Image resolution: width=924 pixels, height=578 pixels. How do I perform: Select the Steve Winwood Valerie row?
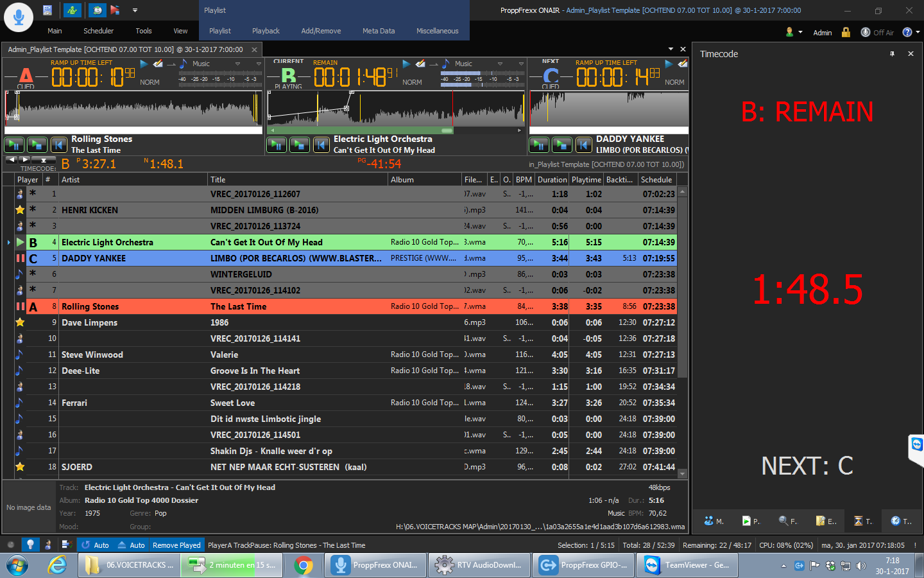pyautogui.click(x=346, y=355)
